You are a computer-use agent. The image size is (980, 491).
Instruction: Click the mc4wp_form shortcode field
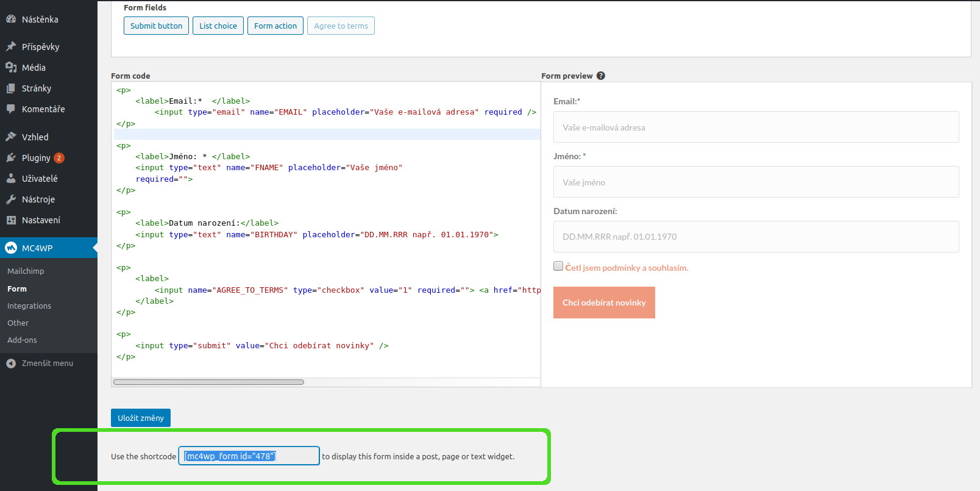tap(249, 456)
